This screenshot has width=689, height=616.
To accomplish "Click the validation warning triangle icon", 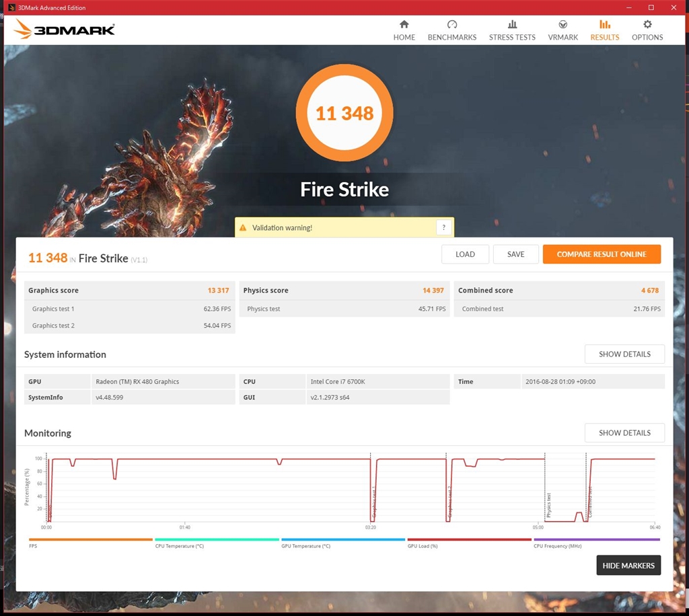I will point(242,227).
